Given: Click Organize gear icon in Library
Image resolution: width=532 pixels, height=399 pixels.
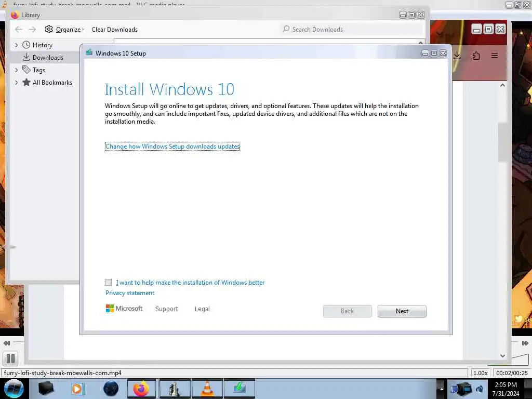Looking at the screenshot, I should click(49, 29).
